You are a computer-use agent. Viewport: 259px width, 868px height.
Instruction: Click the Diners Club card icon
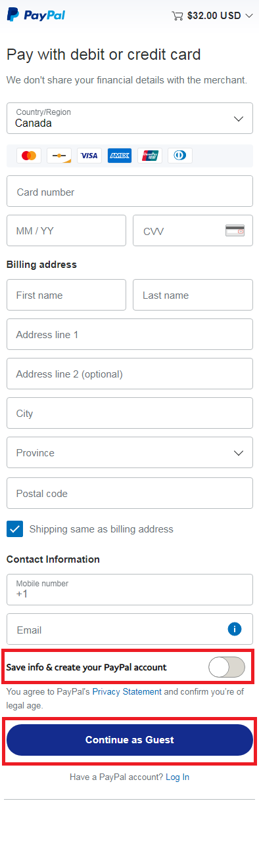tap(180, 156)
